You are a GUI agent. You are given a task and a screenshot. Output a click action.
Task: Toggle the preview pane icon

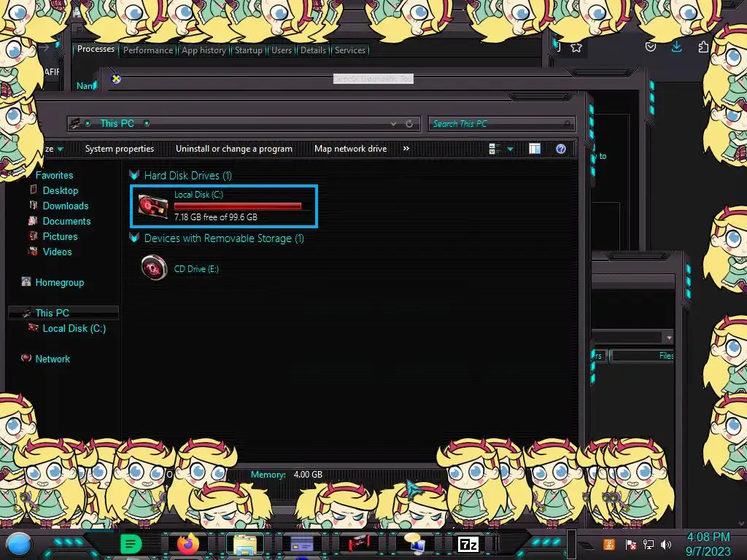(x=535, y=149)
